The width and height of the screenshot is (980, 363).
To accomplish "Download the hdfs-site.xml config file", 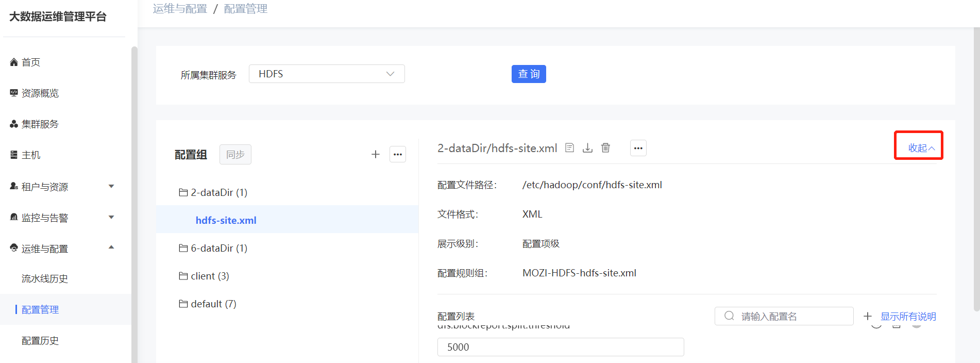I will (587, 148).
